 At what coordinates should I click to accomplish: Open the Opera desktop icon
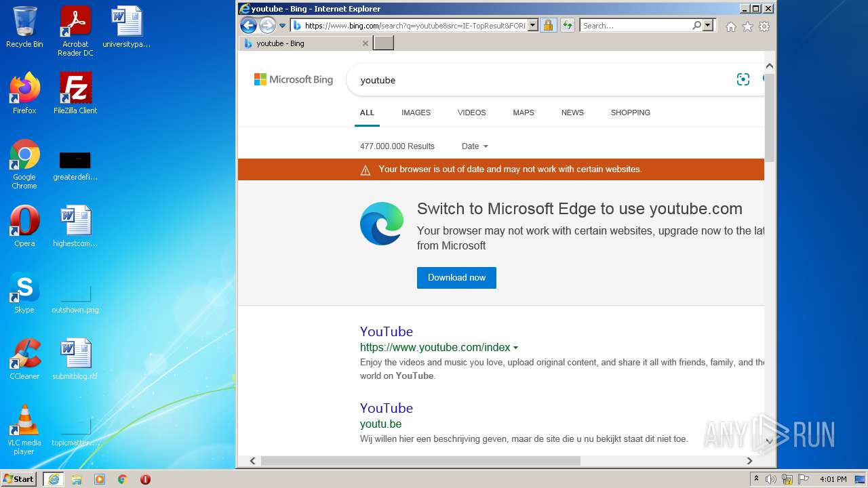[x=24, y=226]
